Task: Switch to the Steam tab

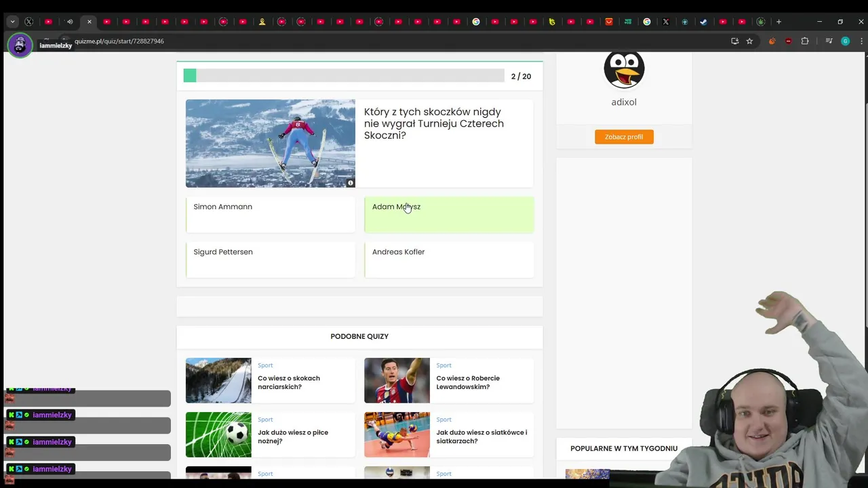Action: pos(703,22)
